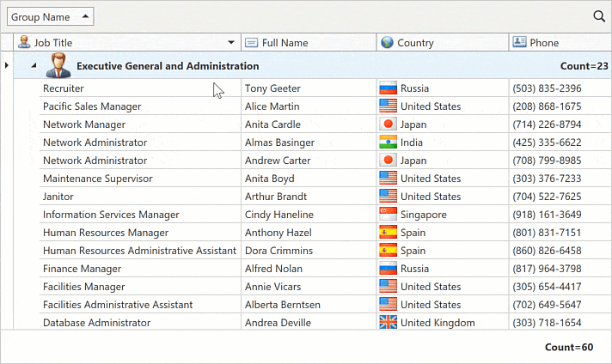
Task: Click the name Andrea Deville
Action: coord(278,323)
